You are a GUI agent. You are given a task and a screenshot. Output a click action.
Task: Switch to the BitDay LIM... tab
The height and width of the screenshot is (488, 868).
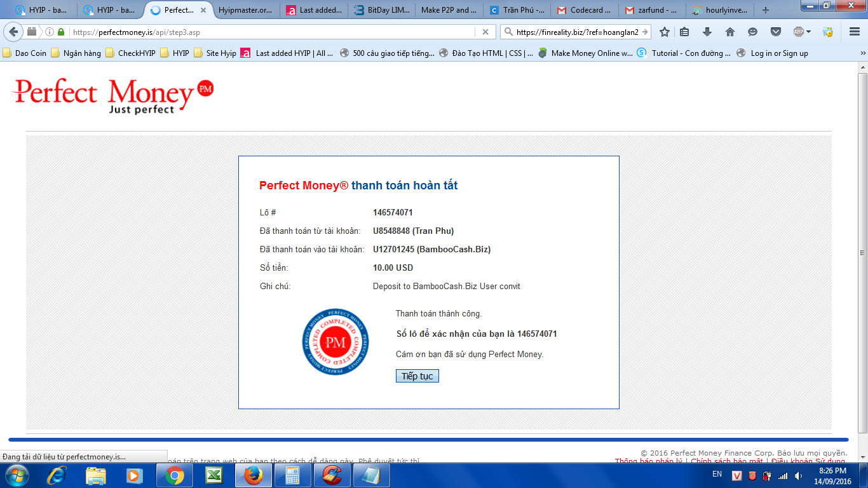point(381,10)
